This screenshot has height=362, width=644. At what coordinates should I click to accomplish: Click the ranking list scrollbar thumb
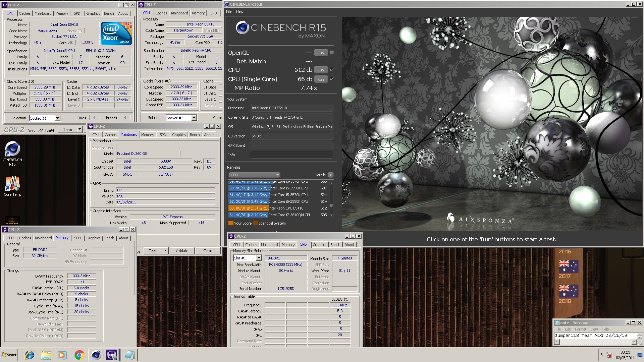click(331, 205)
